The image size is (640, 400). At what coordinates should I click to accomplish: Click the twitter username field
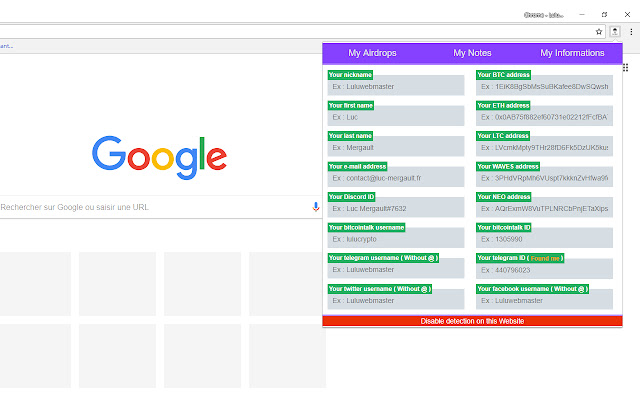click(396, 300)
